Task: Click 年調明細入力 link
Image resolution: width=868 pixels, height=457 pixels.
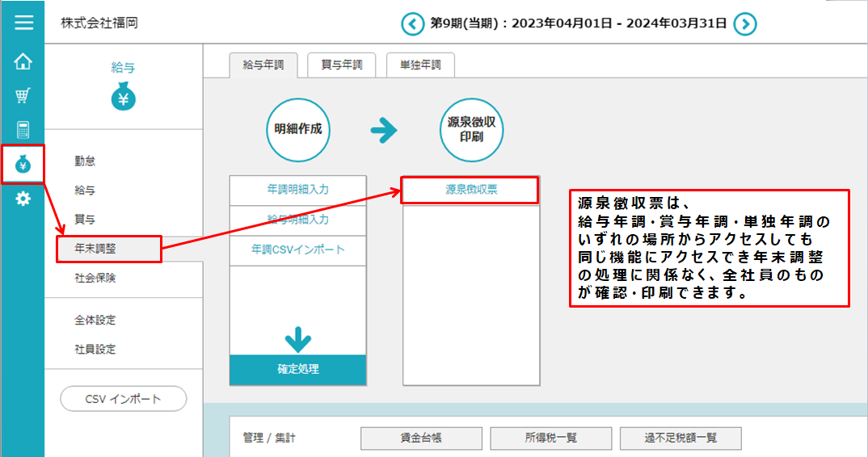Action: click(297, 190)
